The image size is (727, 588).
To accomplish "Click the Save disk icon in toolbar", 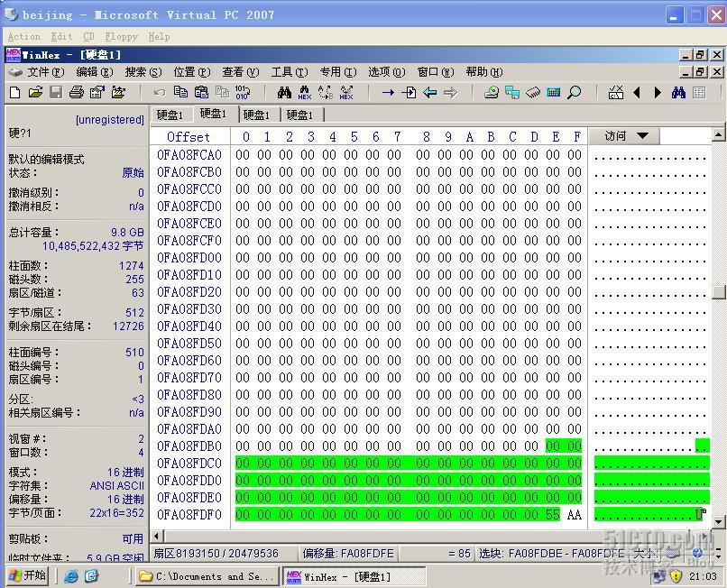I will coord(56,92).
